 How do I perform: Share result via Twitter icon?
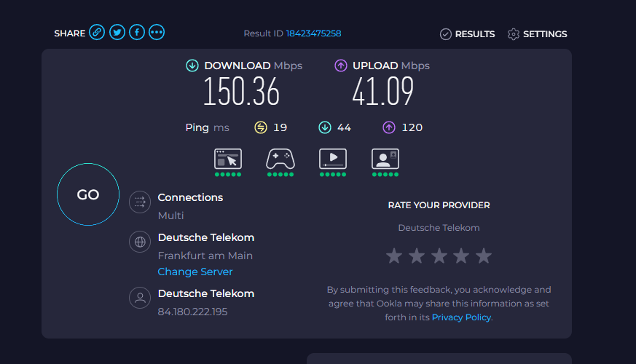(117, 32)
